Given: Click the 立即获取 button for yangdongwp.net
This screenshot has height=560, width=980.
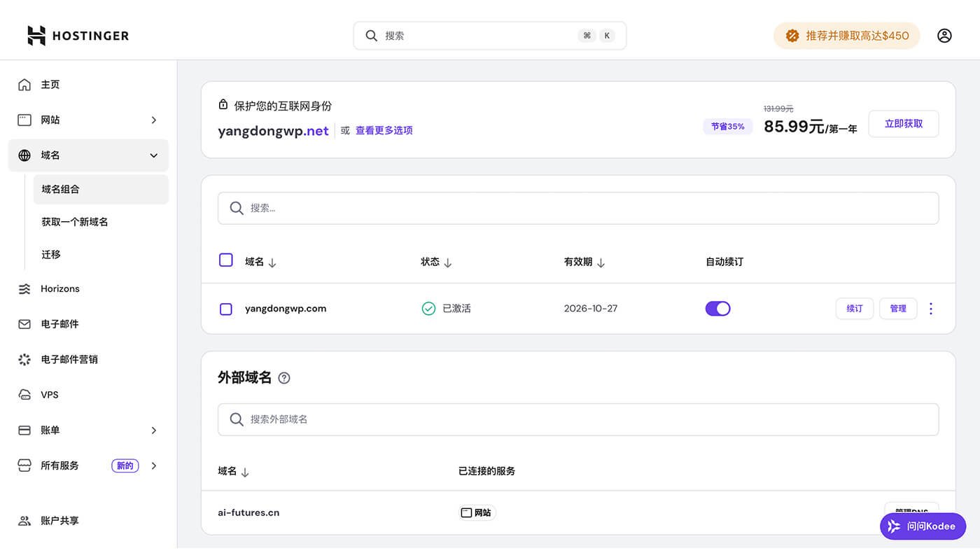Looking at the screenshot, I should tap(903, 123).
